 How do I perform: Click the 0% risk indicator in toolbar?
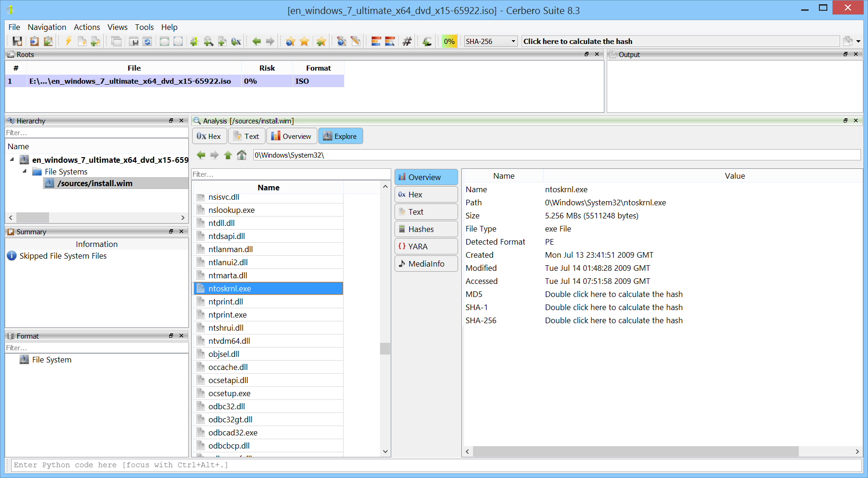pyautogui.click(x=449, y=41)
